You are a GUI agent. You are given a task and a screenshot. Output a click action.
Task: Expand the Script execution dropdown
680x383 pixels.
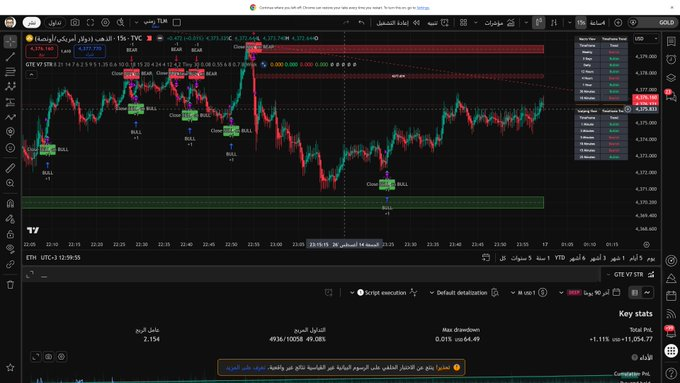point(352,293)
